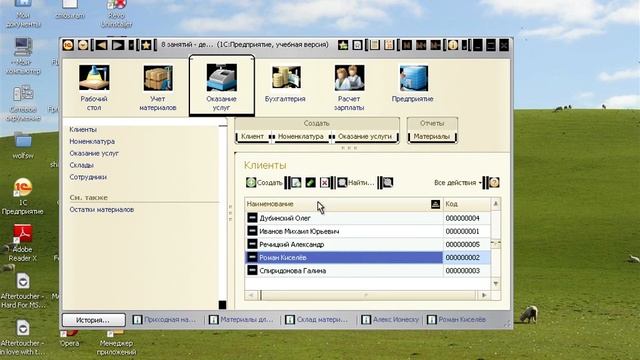The height and width of the screenshot is (360, 640).
Task: Click the Код column header
Action: click(x=467, y=204)
